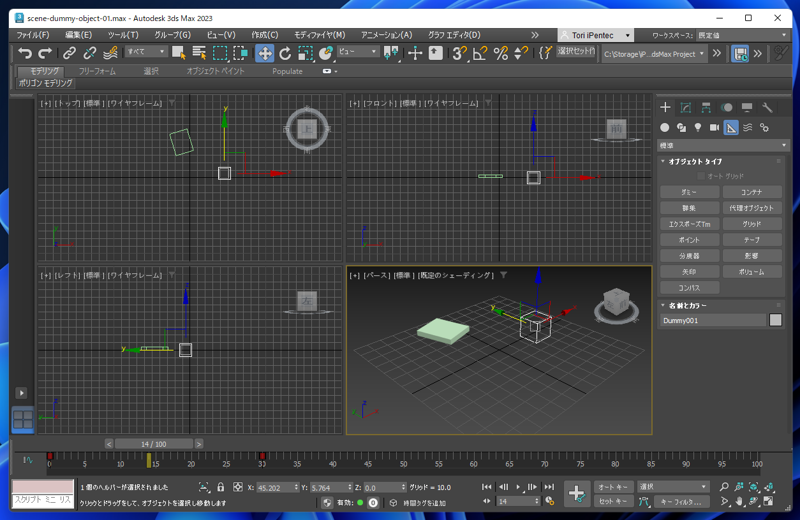Open the ファイル(F) menu

(x=33, y=35)
